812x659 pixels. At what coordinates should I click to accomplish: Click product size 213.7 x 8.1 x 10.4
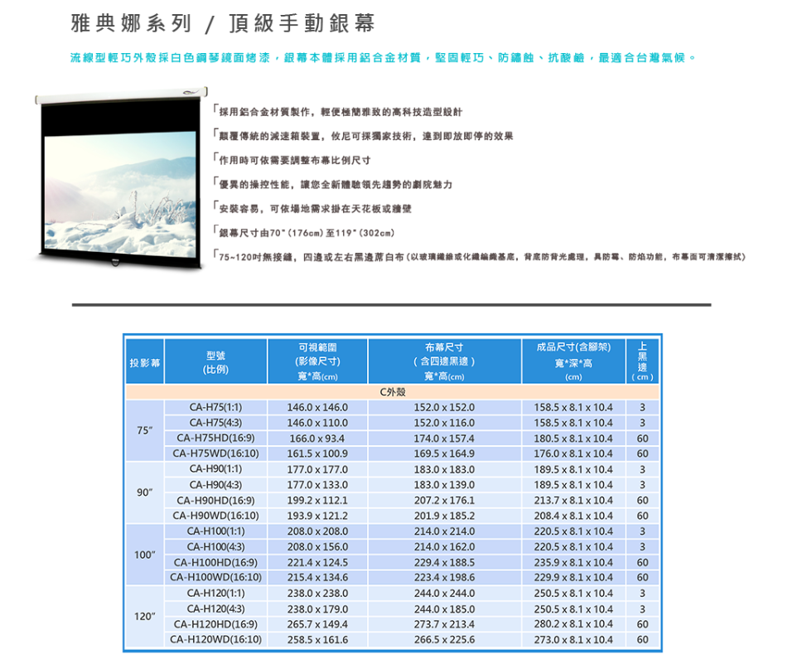pos(573,501)
